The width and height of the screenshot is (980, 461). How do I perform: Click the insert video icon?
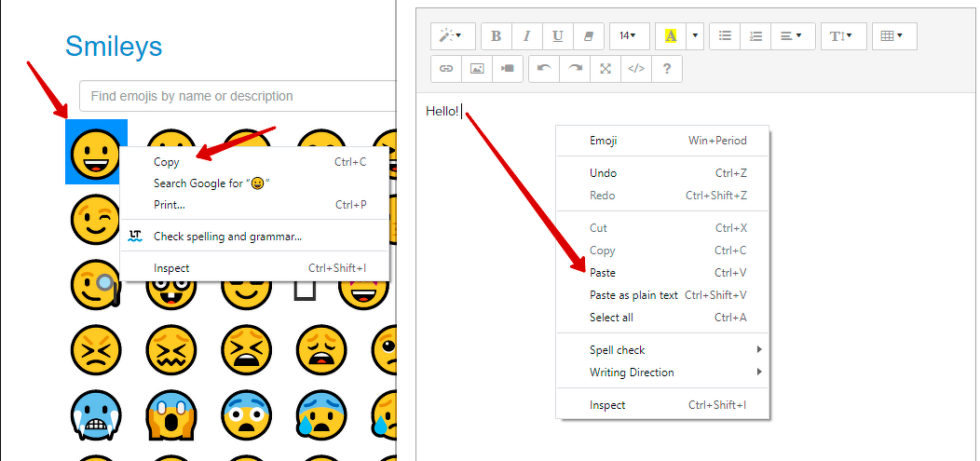point(508,69)
